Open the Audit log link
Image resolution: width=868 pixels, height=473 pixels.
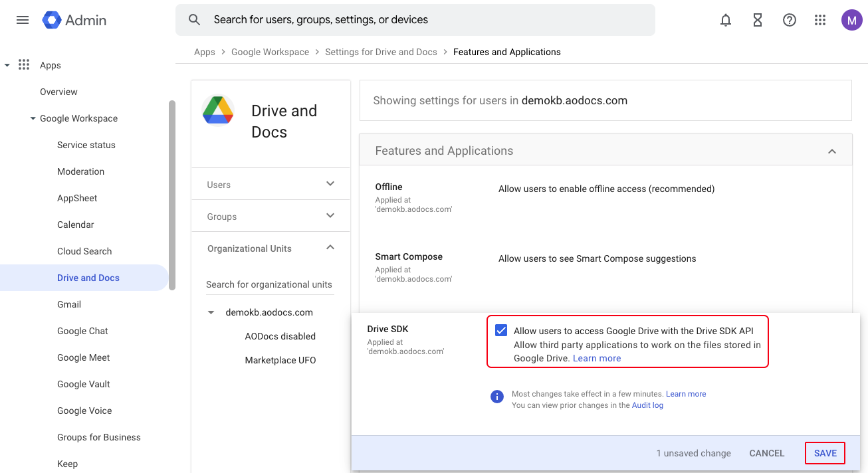pyautogui.click(x=647, y=405)
